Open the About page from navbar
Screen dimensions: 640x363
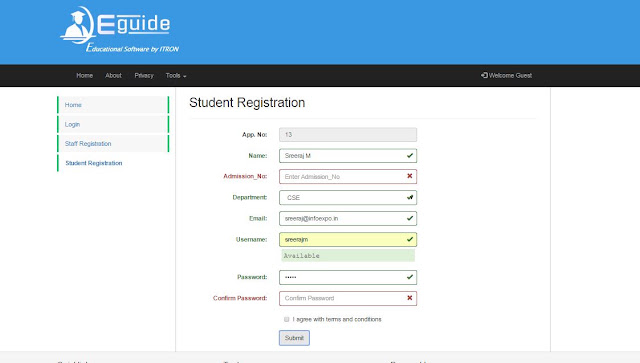coord(113,76)
